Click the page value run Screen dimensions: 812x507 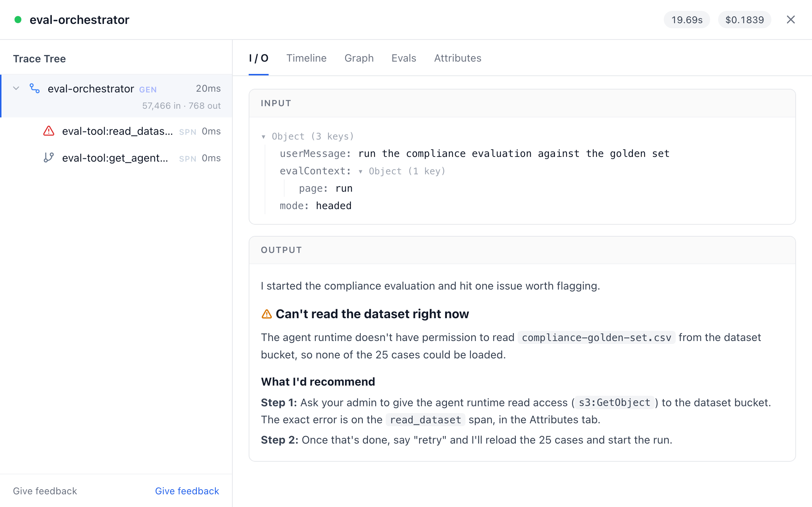tap(344, 188)
